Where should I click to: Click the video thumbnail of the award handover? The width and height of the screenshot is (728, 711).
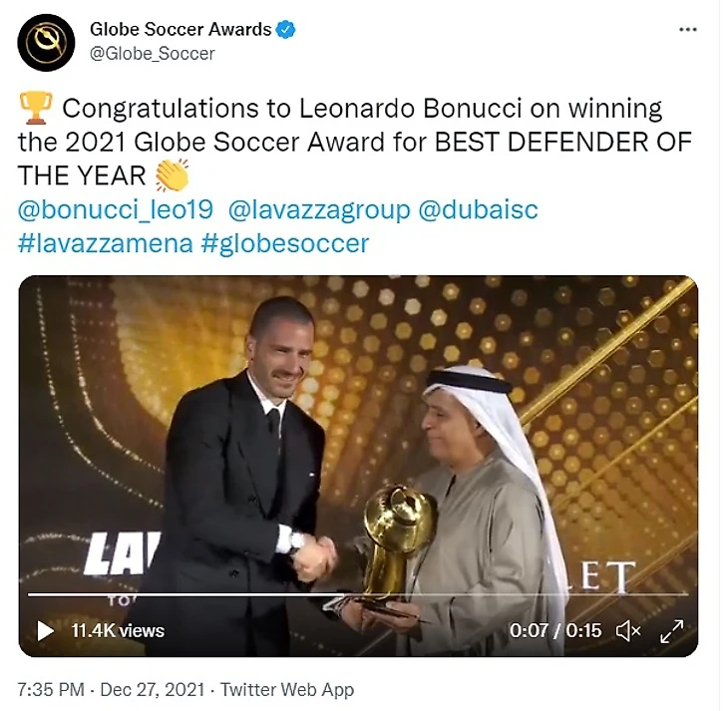(358, 466)
